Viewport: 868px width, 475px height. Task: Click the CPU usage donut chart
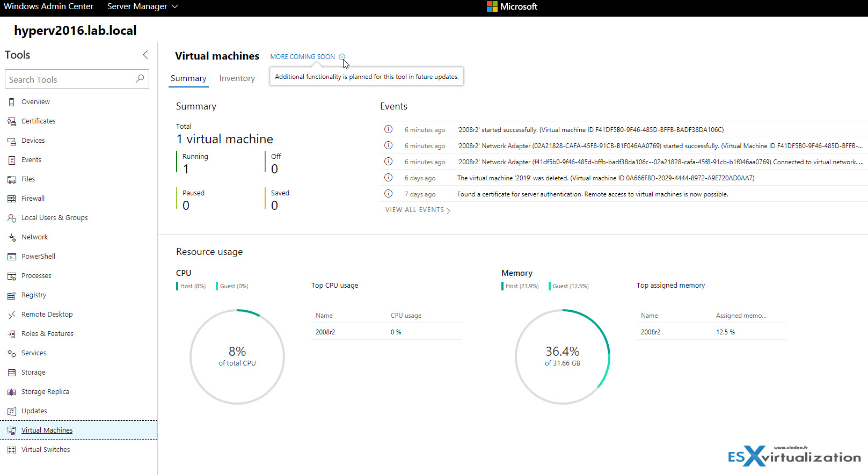237,356
